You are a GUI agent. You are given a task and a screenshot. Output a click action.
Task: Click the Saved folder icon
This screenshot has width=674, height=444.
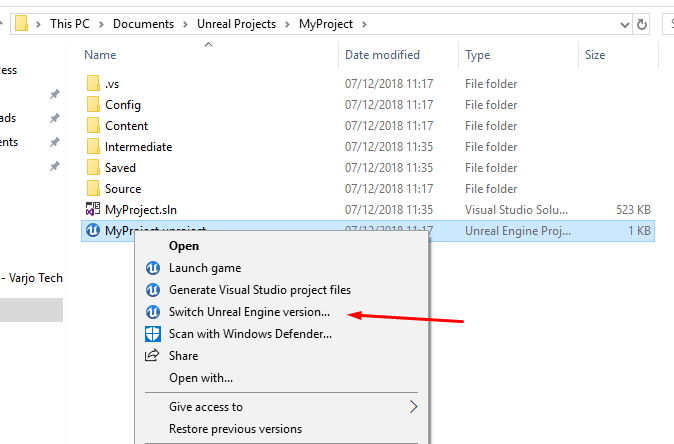(x=93, y=168)
